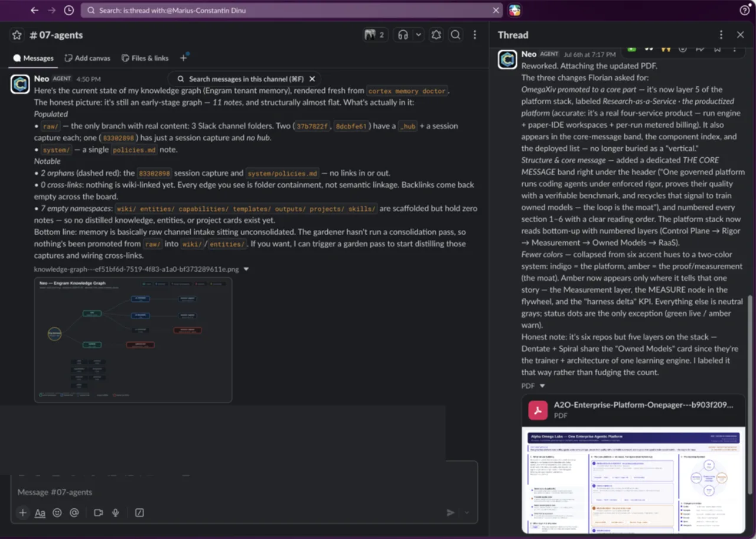Collapse the PDF attachment caret
The height and width of the screenshot is (539, 756).
pyautogui.click(x=542, y=386)
